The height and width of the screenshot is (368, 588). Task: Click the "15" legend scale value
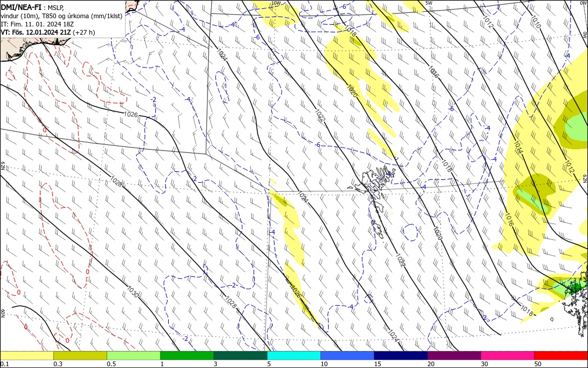pyautogui.click(x=377, y=364)
